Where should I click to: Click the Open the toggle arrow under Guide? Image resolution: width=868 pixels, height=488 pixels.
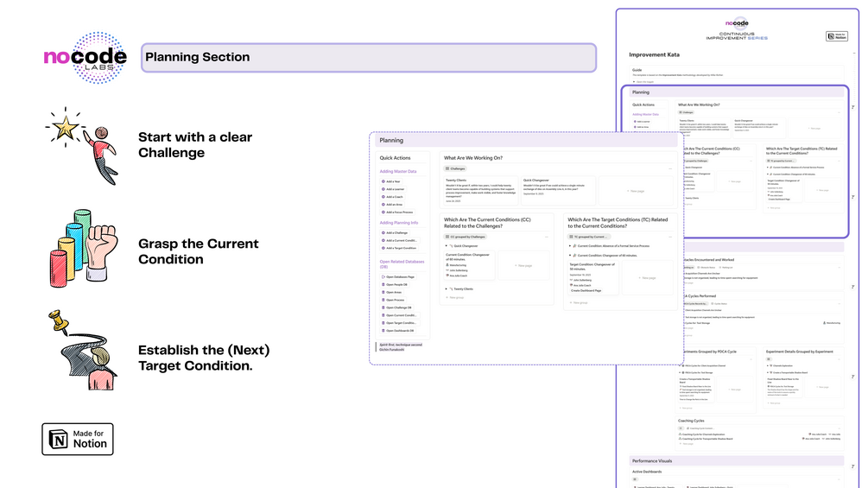coord(634,81)
